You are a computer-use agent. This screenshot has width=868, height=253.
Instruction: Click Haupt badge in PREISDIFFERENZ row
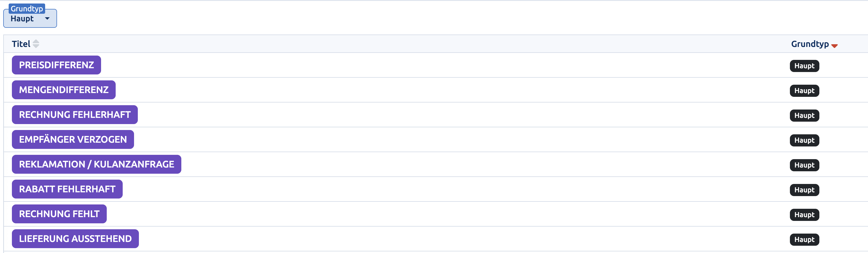coord(804,66)
